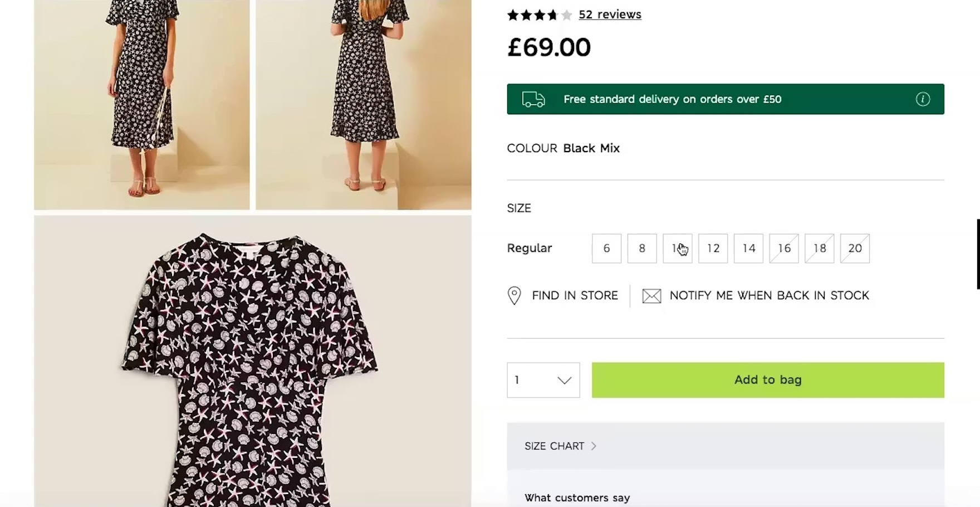980x507 pixels.
Task: Click the first rating star
Action: (512, 15)
